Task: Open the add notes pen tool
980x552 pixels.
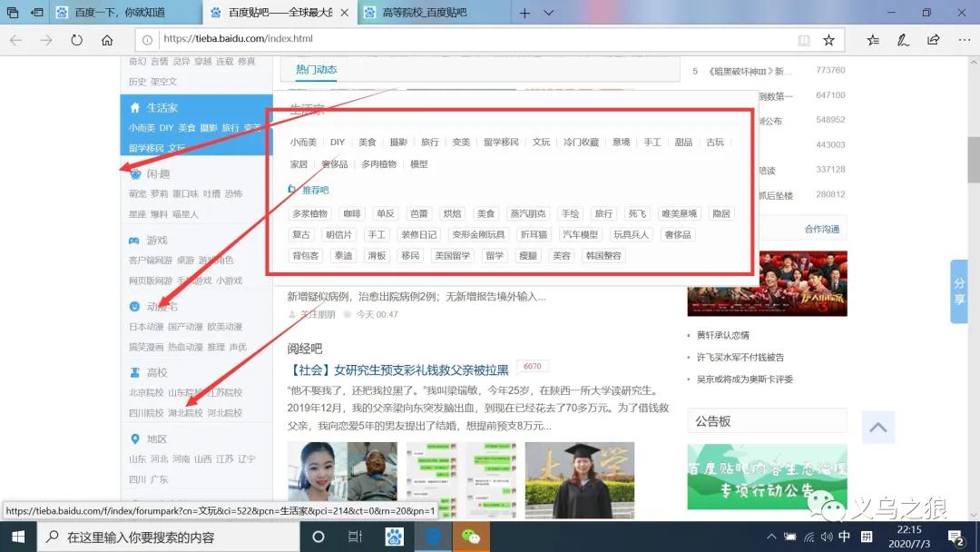Action: click(903, 40)
